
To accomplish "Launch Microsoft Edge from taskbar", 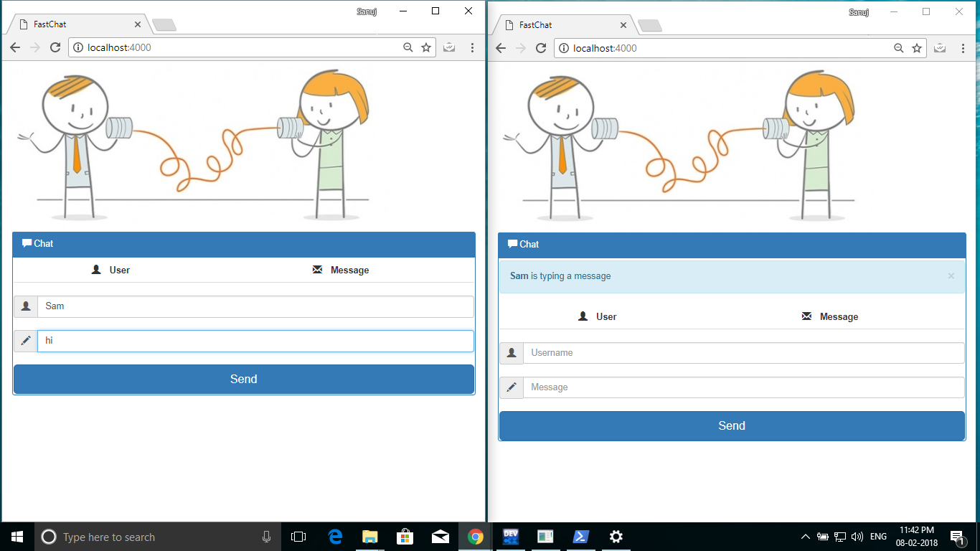I will [335, 537].
